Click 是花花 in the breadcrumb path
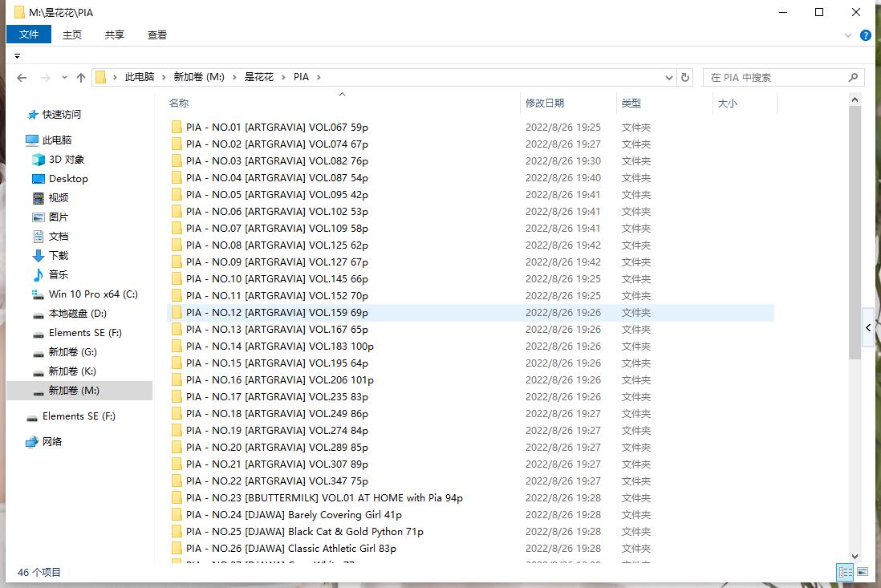Image resolution: width=881 pixels, height=588 pixels. click(x=258, y=77)
